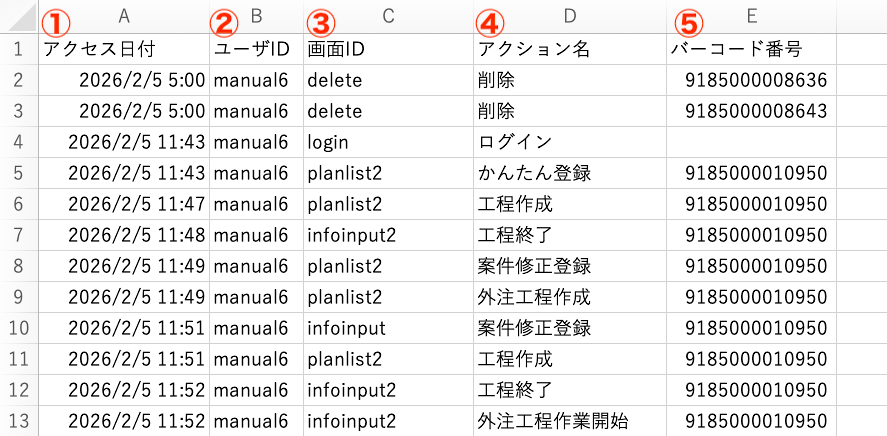Select the かんたん登録 cell
Screen dimensions: 887x436
coord(535,173)
